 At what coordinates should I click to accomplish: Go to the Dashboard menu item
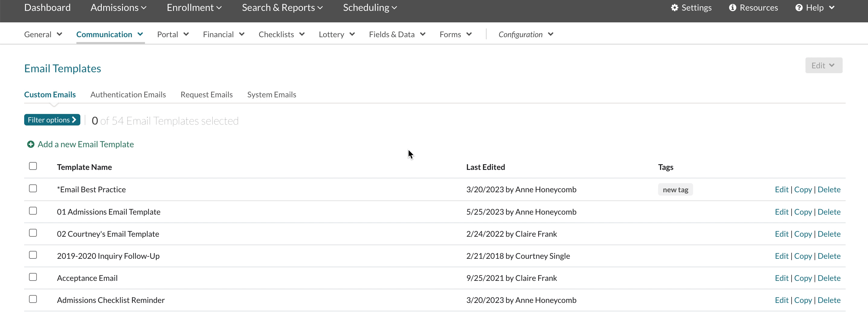[47, 8]
